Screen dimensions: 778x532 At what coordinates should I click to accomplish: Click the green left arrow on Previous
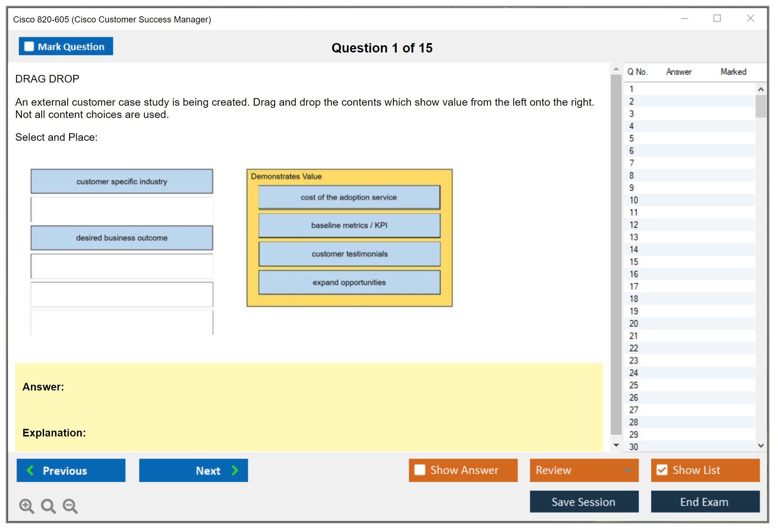[x=30, y=470]
